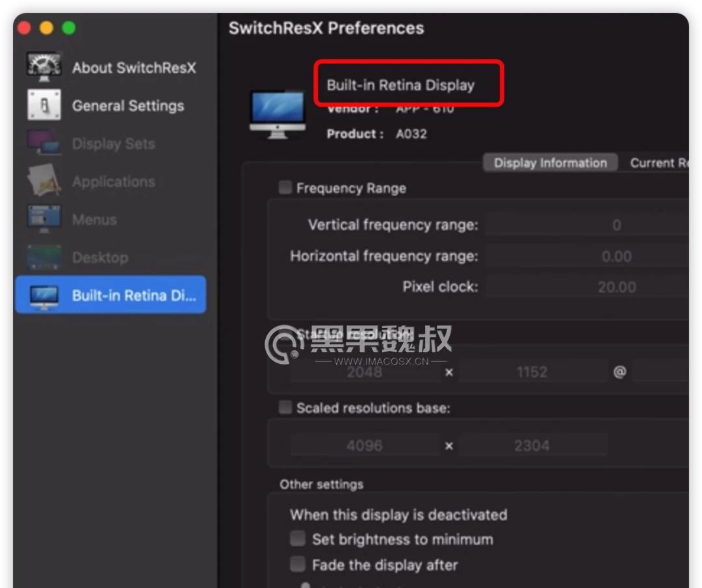Click the Applications icon in sidebar

[x=44, y=181]
